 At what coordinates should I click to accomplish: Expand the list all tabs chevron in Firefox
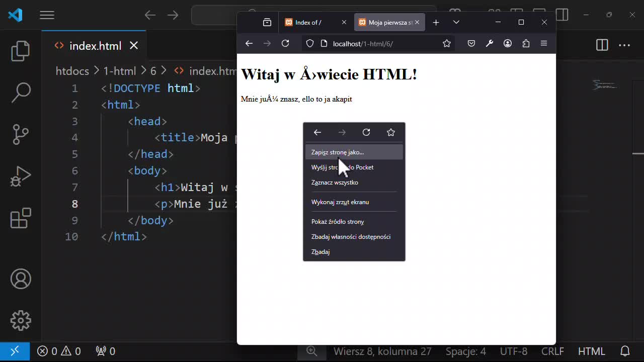pyautogui.click(x=456, y=22)
